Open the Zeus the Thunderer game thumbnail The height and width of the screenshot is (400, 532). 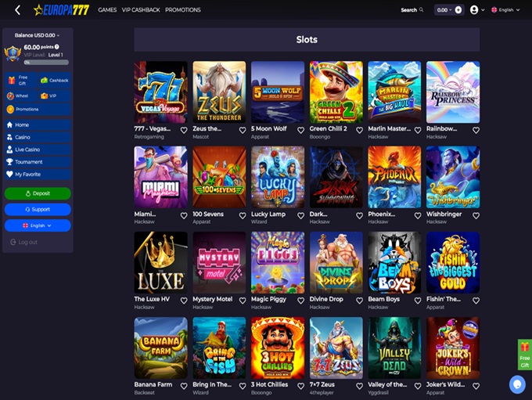pos(219,92)
